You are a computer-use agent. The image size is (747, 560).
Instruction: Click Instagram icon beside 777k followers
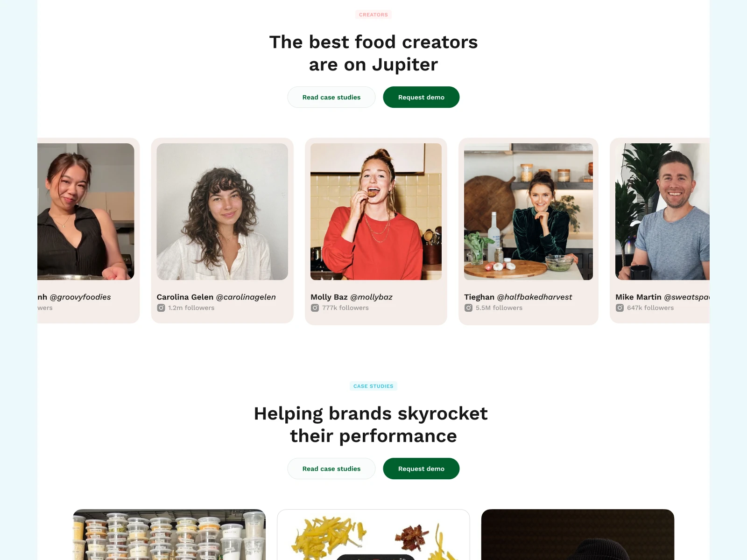coord(315,308)
